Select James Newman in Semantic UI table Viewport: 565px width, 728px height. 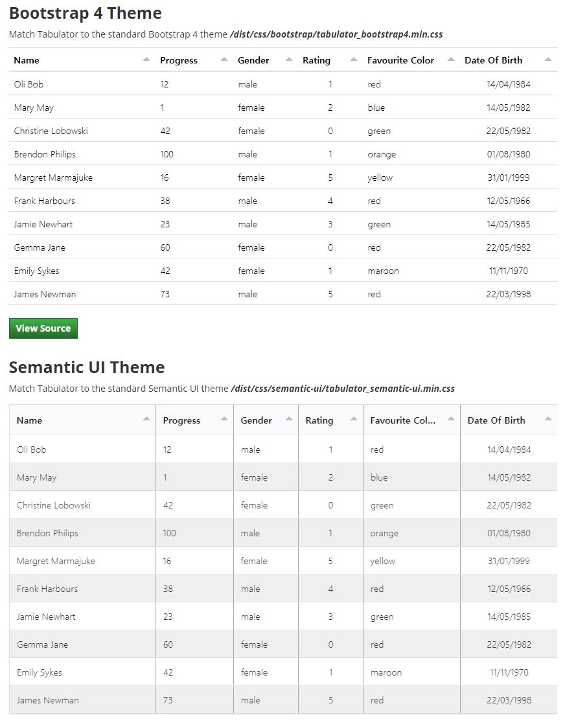point(47,700)
